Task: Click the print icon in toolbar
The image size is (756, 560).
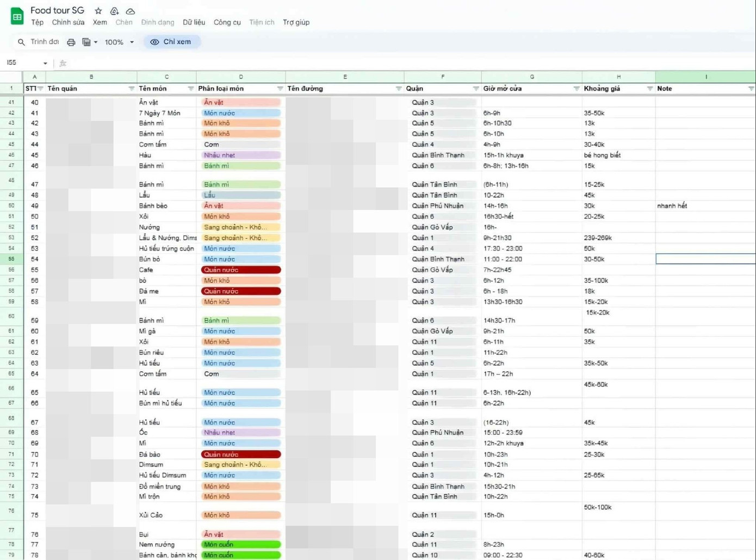Action: pyautogui.click(x=71, y=42)
